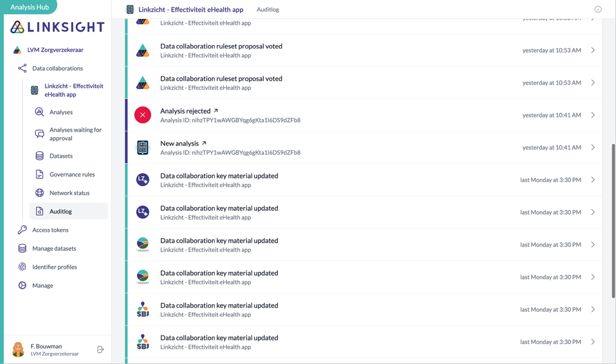The image size is (616, 364).
Task: Open LVM Zorgverzekeraar organization link
Action: (55, 50)
